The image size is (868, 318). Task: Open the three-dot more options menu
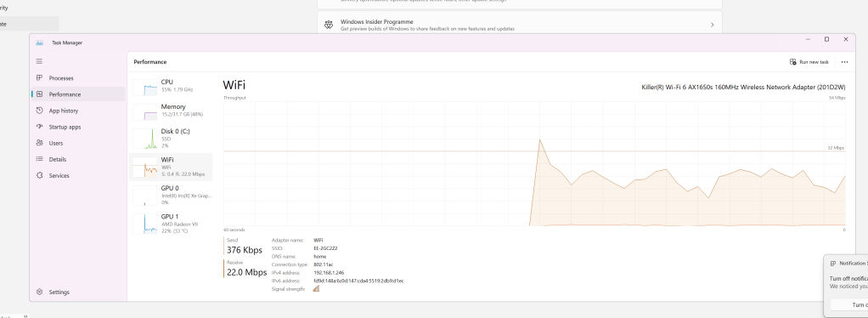pyautogui.click(x=844, y=62)
